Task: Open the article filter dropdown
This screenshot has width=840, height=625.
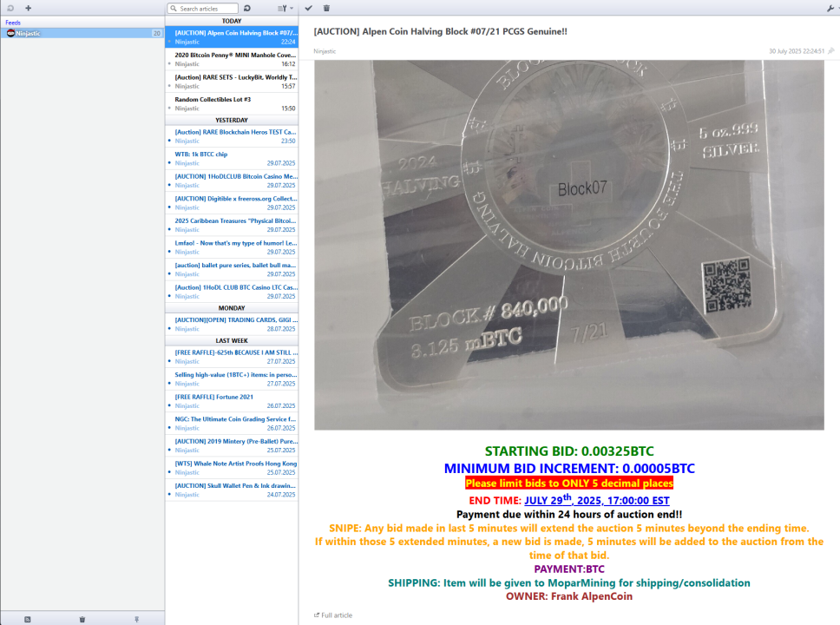Action: click(x=285, y=9)
